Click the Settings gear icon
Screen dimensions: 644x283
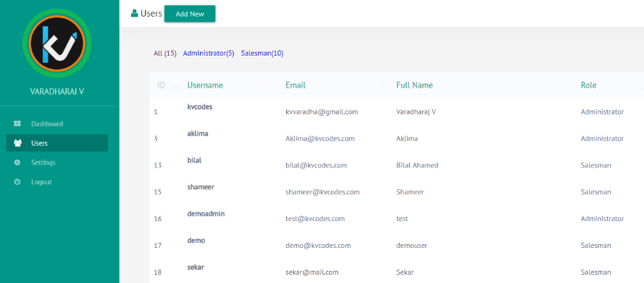coord(17,163)
